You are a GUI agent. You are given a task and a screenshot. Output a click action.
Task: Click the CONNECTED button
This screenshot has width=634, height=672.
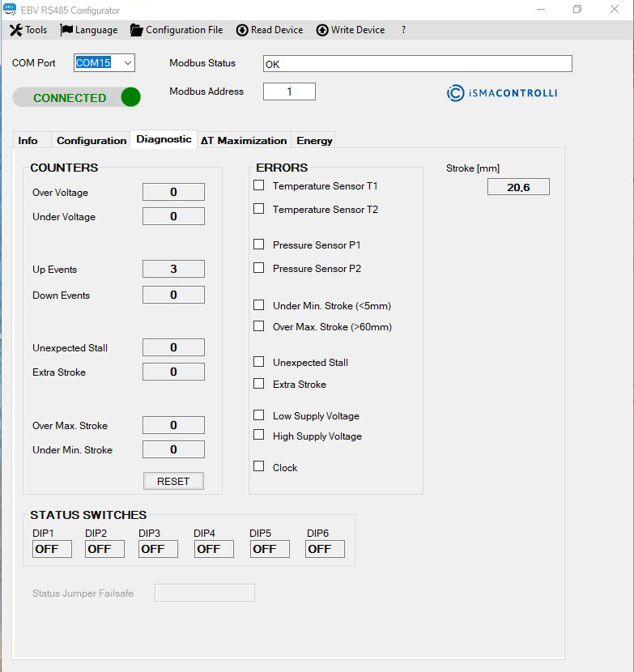coord(69,97)
